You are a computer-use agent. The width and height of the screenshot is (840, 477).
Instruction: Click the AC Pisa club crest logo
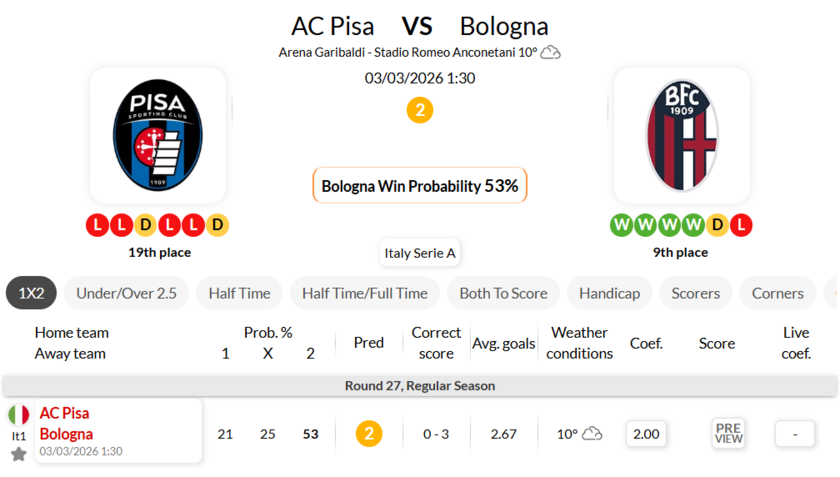point(158,135)
